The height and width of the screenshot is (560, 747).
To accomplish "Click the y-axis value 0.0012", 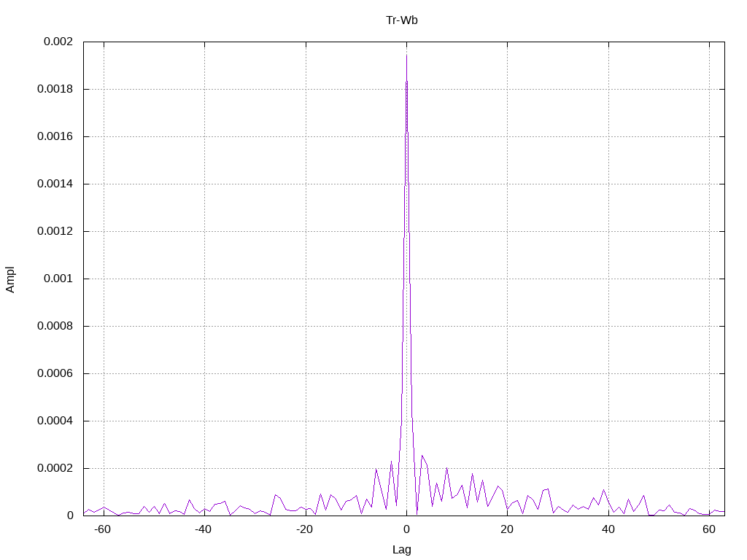I will [55, 231].
